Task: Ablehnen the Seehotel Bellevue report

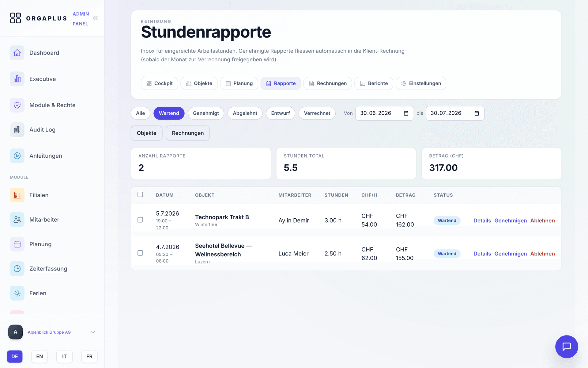Action: point(542,254)
